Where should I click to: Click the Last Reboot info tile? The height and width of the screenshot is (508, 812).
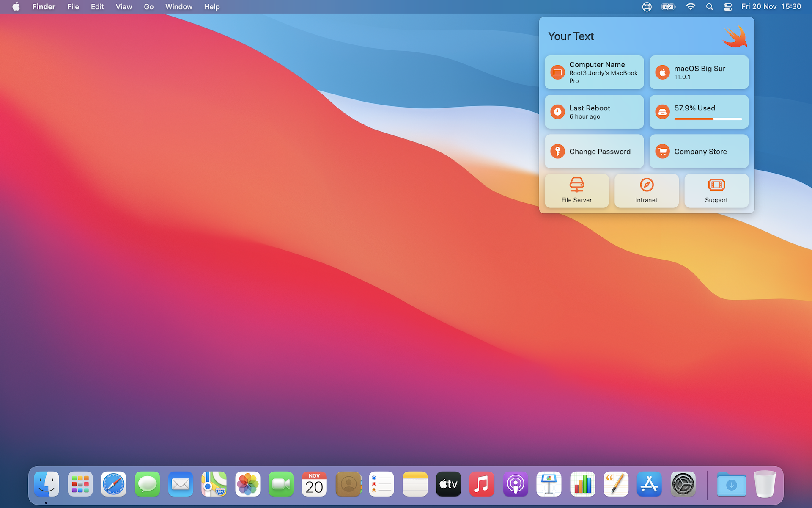coord(594,112)
